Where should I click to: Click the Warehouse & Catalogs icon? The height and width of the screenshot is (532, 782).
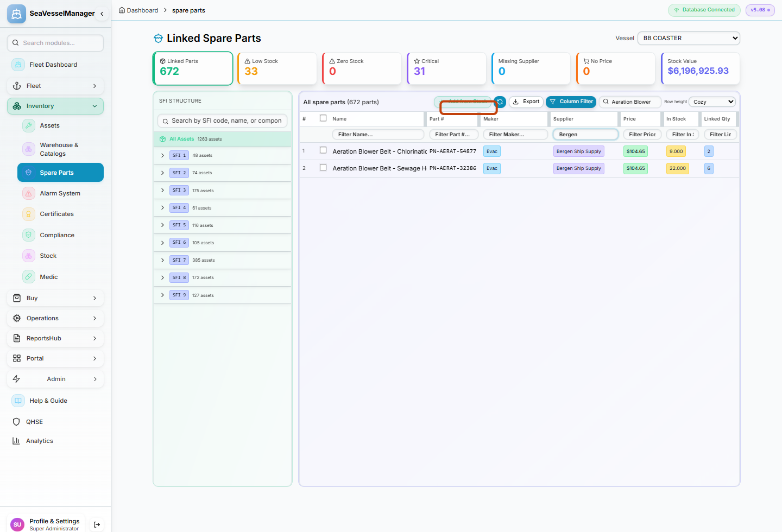(x=29, y=149)
